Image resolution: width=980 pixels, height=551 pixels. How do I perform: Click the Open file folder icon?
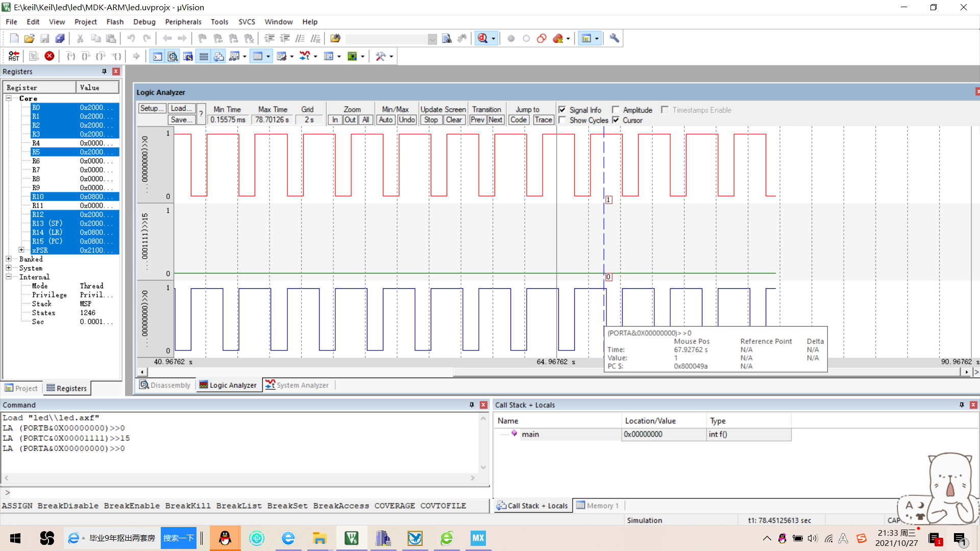[29, 38]
